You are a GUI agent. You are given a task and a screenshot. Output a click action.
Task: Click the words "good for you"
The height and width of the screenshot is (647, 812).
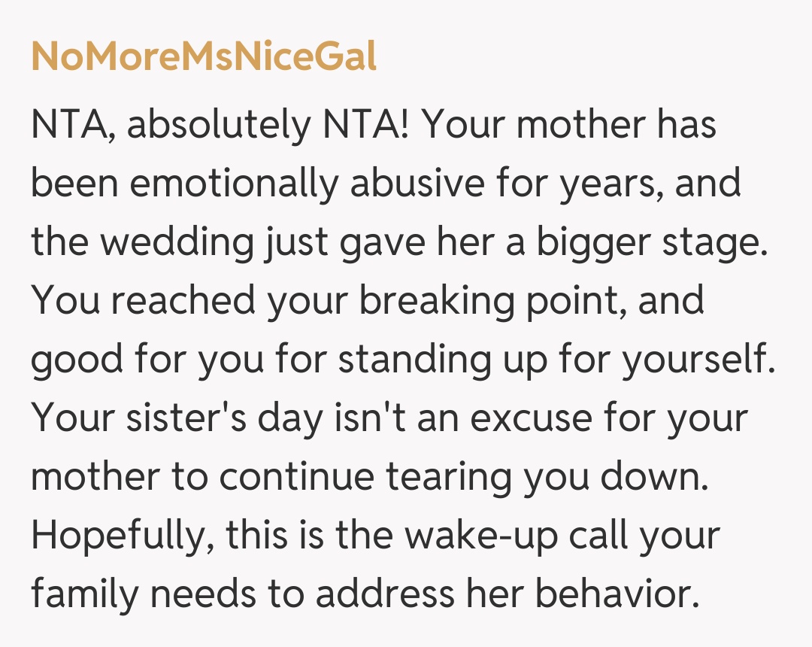[x=145, y=360]
